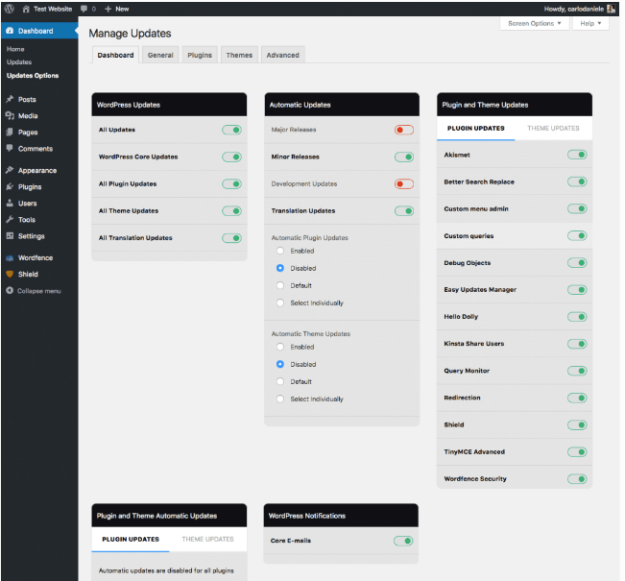Toggle Query Monitor update switch
This screenshot has height=581, width=625.
577,371
